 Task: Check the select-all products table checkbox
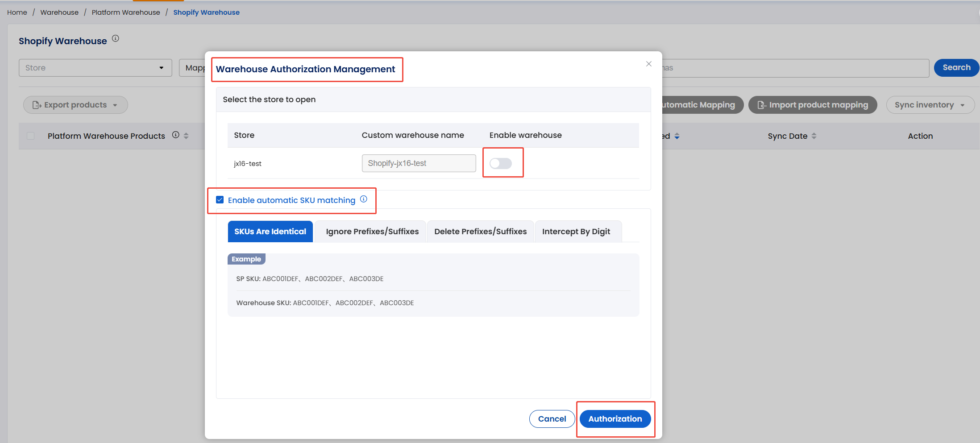pos(31,136)
